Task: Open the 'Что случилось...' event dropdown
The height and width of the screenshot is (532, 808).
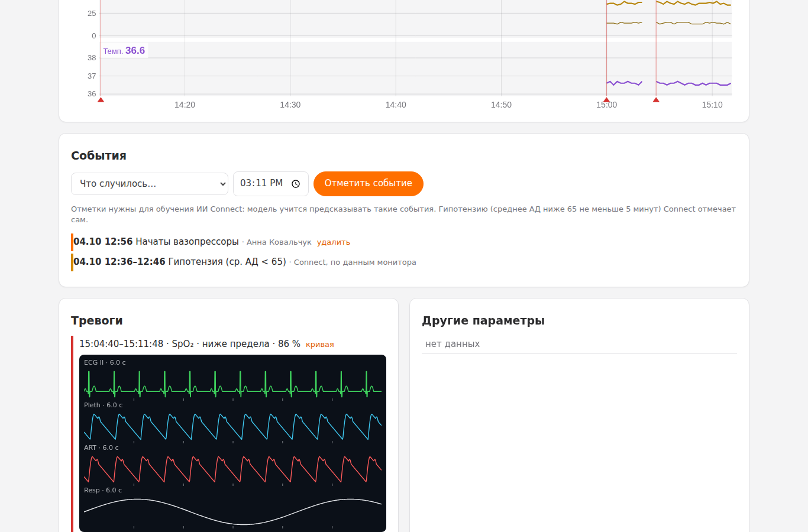Action: pos(150,184)
